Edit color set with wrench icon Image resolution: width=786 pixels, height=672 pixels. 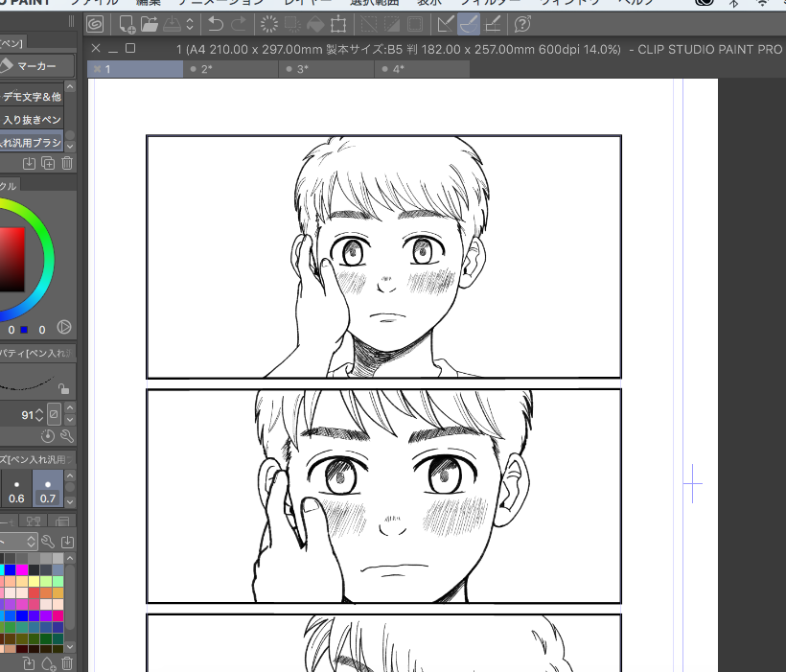[48, 542]
